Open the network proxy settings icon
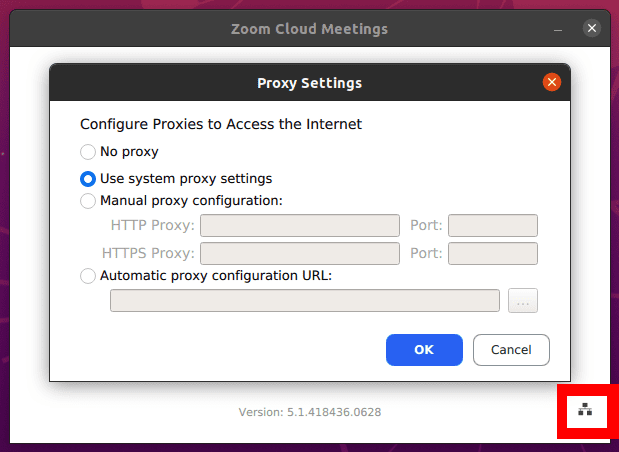This screenshot has width=619, height=452. pos(585,409)
